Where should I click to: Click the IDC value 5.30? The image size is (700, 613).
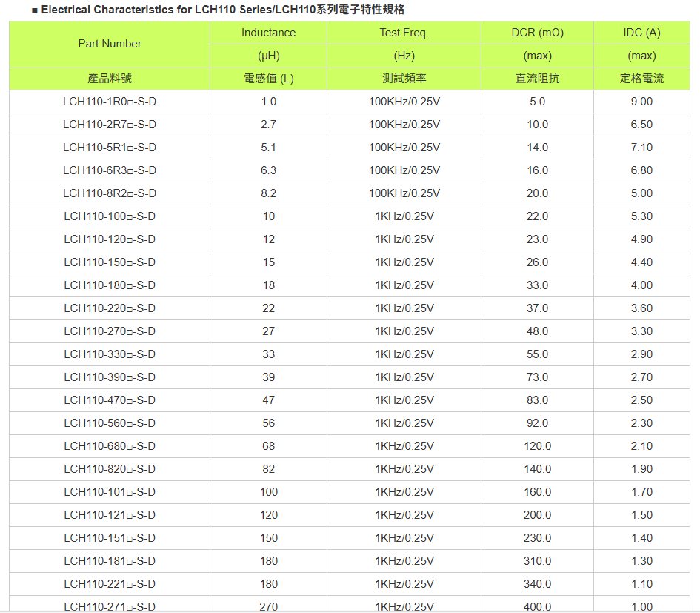pos(641,216)
